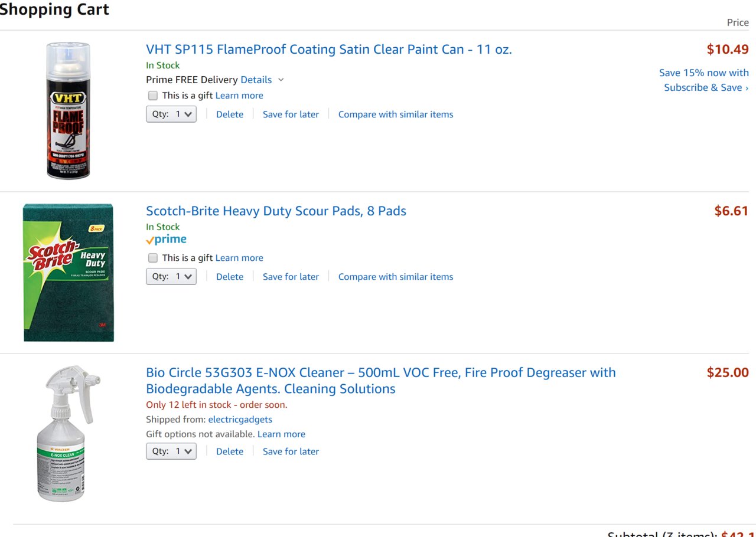Change quantity for Bio Circle E-NOX cleaner
756x537 pixels.
tap(171, 451)
